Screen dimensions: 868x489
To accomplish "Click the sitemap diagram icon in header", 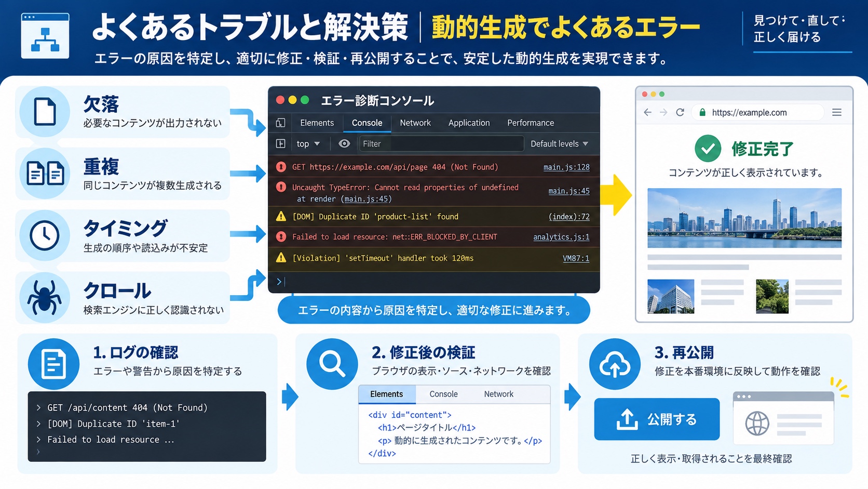I will [45, 36].
